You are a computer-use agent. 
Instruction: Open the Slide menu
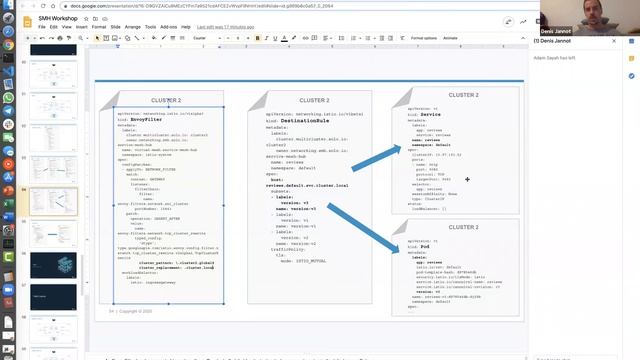coord(116,27)
